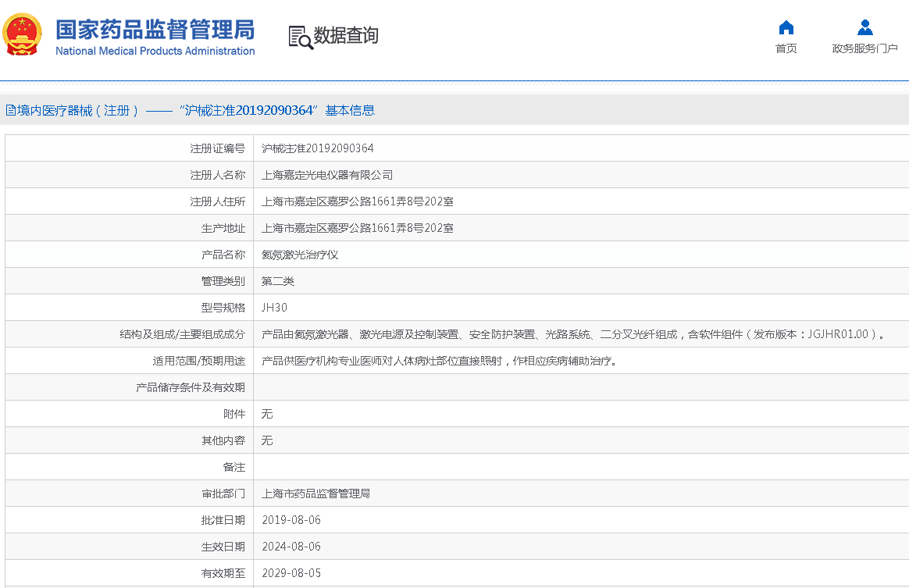Click the 国家药品监督管理局 Chinese title
This screenshot has height=588, width=909.
point(155,30)
